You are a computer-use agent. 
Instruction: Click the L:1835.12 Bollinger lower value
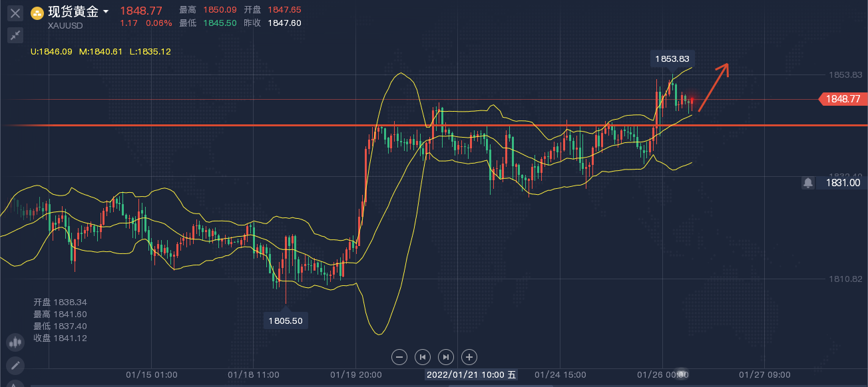(x=150, y=51)
